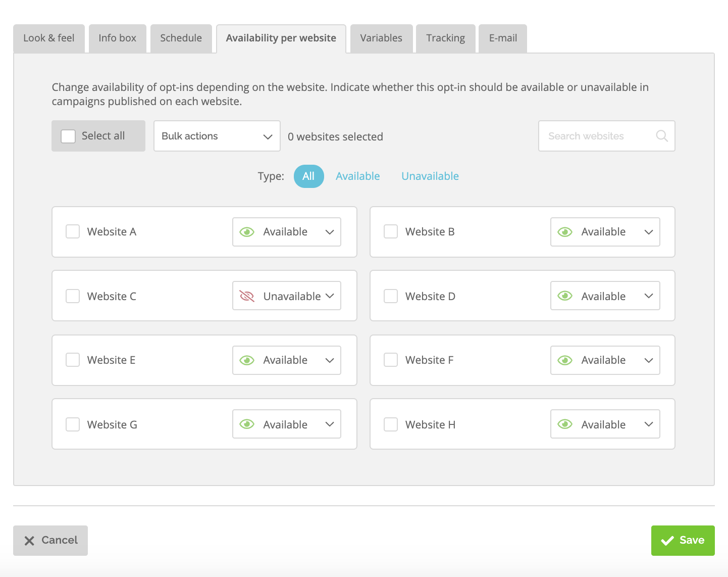Click the Website H label

pos(430,425)
